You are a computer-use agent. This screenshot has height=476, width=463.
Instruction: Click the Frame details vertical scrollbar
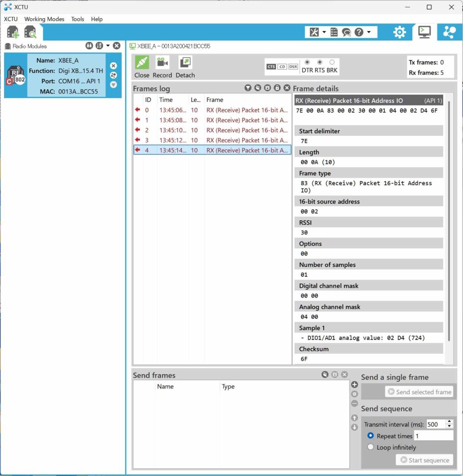449,221
